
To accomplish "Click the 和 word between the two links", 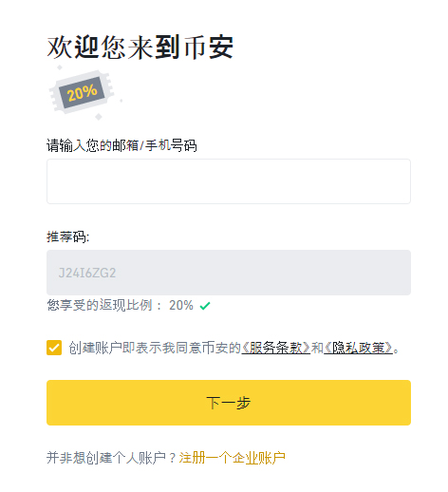I will [317, 348].
